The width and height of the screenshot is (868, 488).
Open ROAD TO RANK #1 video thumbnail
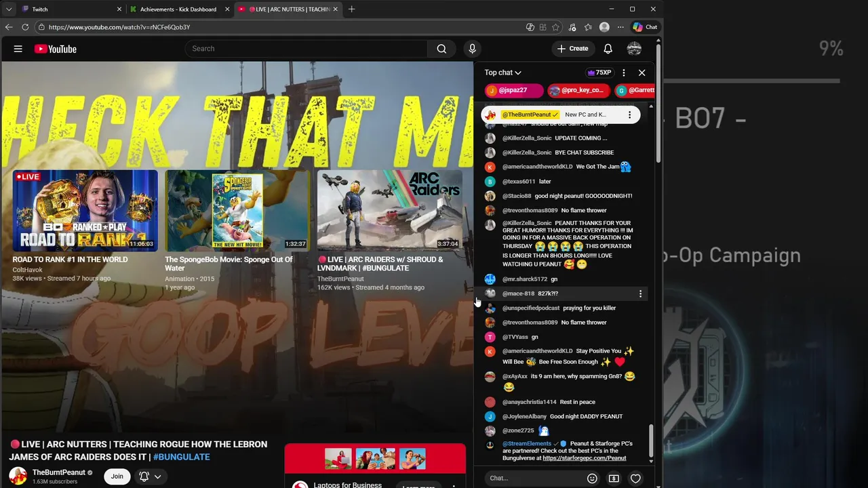85,210
